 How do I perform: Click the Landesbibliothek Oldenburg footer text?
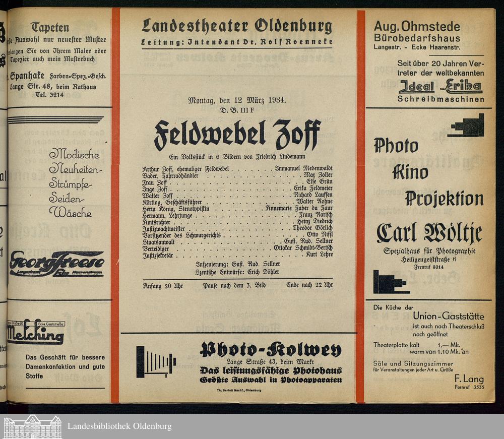(x=119, y=426)
